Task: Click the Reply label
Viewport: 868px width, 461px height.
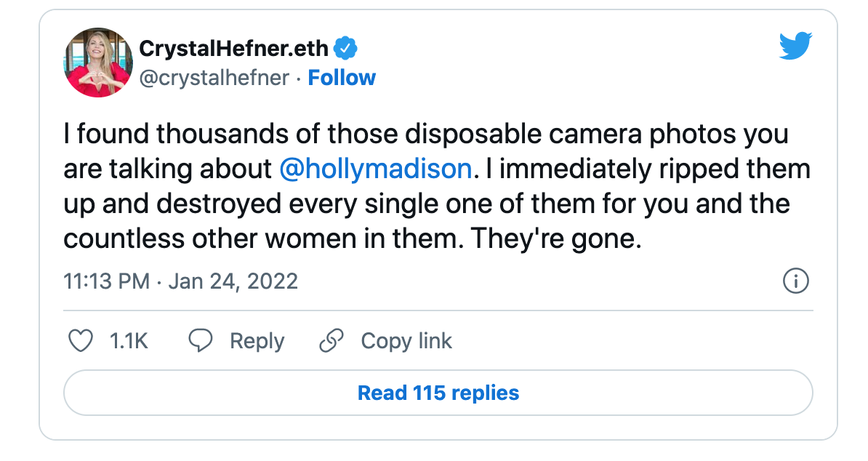Action: click(257, 342)
